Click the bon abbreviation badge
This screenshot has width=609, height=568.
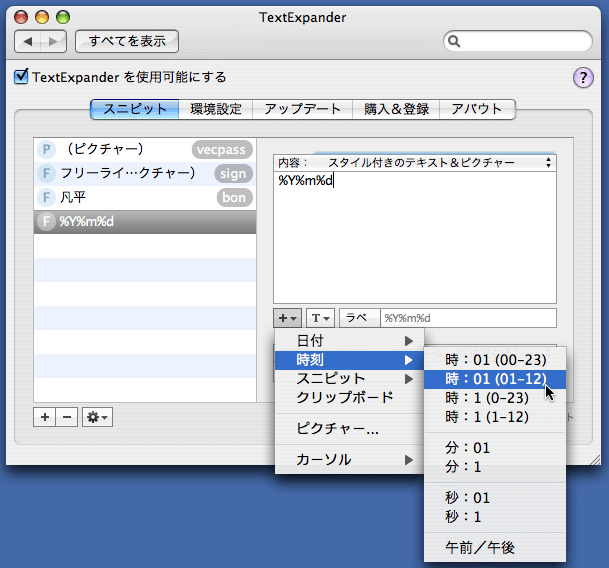point(234,197)
